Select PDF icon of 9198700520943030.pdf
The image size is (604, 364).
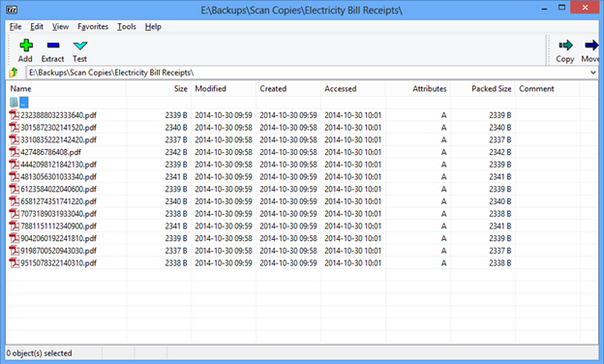point(15,251)
